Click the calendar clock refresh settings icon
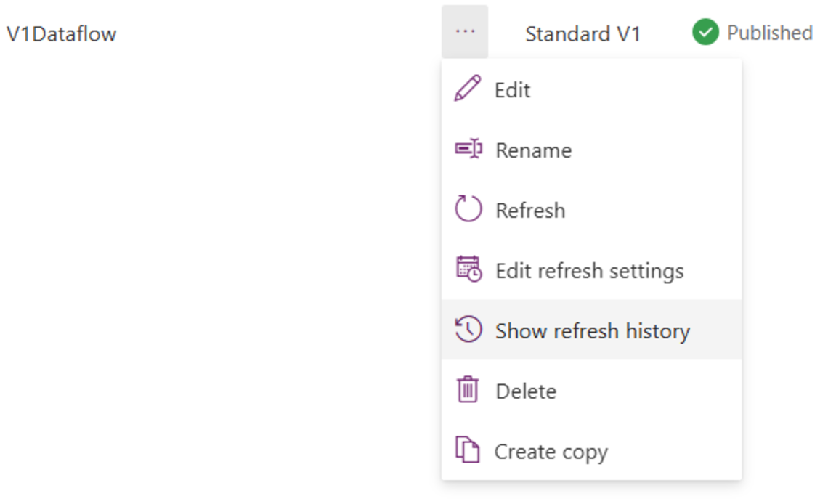 click(468, 269)
